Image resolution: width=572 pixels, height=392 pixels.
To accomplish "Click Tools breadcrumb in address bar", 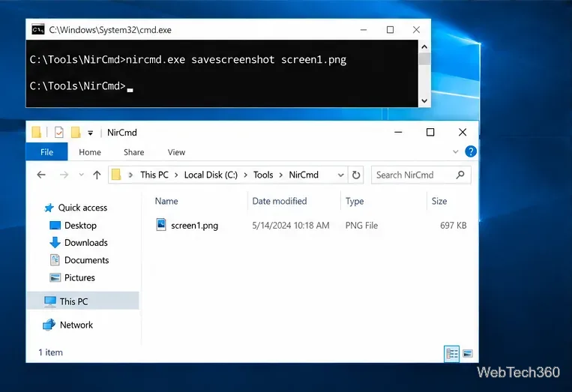I will coord(263,175).
